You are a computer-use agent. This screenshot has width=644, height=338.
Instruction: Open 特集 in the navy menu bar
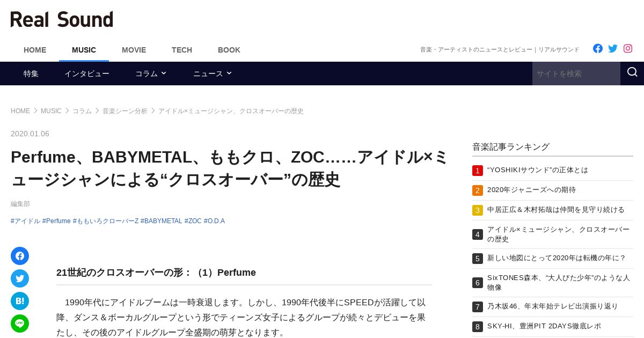(31, 74)
